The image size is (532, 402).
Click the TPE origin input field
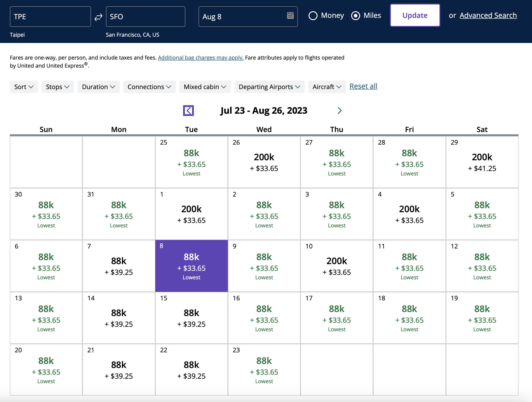click(50, 17)
